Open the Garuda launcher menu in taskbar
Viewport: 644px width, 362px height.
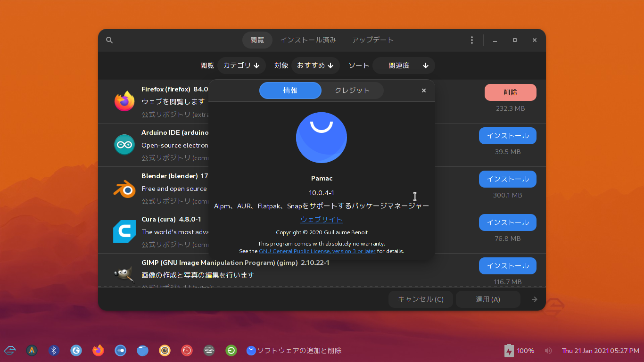coord(9,350)
